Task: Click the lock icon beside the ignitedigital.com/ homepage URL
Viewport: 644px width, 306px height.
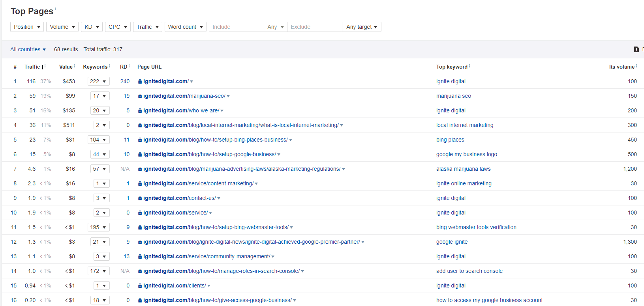Action: point(140,82)
